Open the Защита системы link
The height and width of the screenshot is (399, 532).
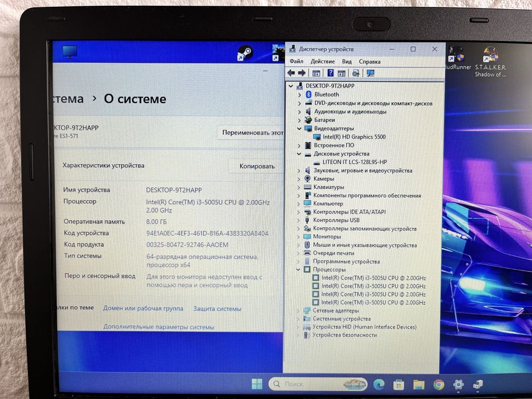tap(217, 309)
